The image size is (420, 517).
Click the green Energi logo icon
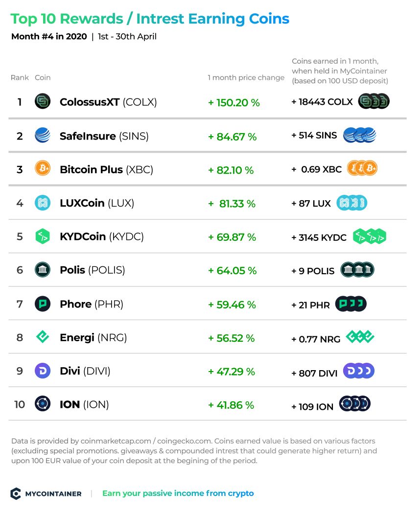click(43, 337)
